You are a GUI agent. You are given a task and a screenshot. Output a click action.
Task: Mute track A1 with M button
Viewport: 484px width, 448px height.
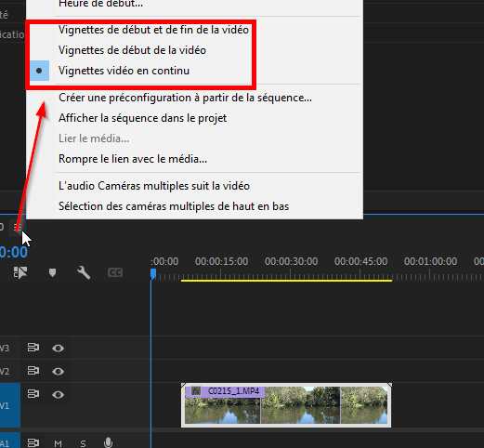[x=58, y=443]
